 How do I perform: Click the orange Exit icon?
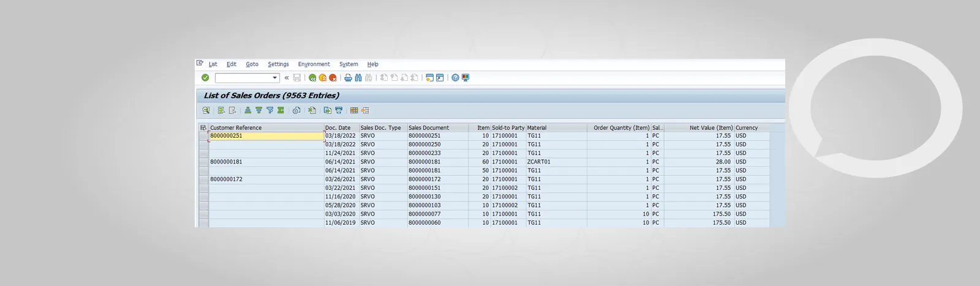point(323,78)
